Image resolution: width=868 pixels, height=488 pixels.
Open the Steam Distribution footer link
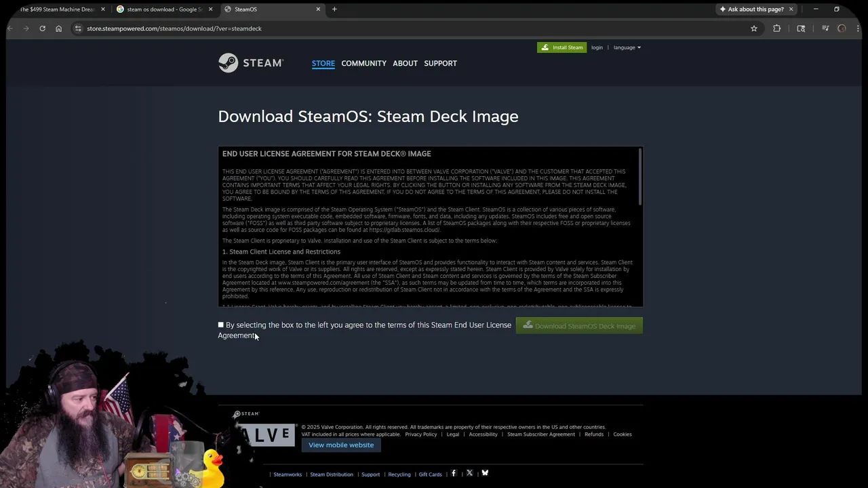click(332, 474)
